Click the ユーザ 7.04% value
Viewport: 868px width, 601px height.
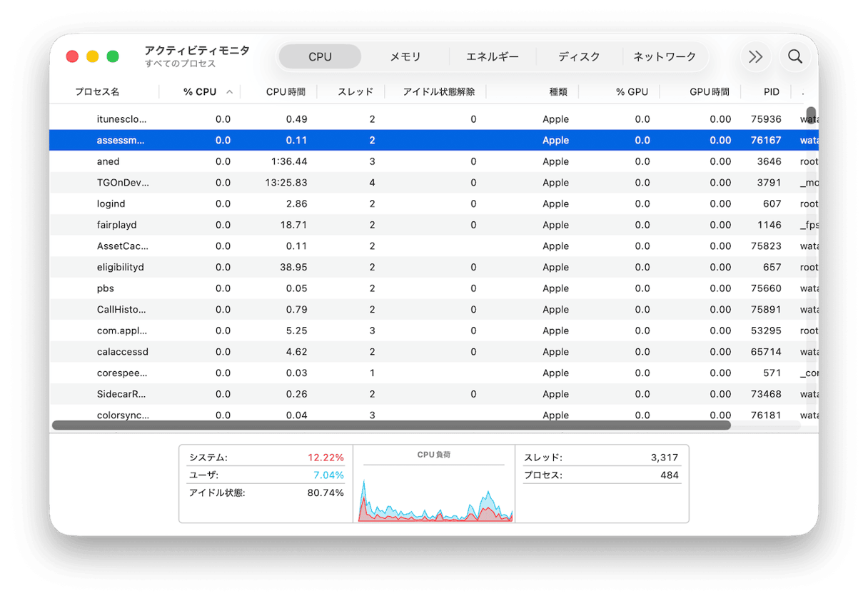(328, 475)
